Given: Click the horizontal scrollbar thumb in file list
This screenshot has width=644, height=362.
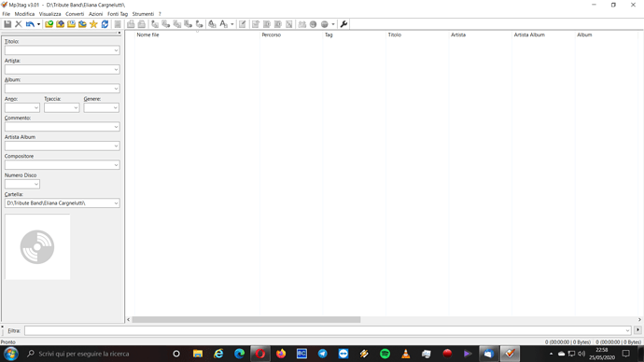Looking at the screenshot, I should pos(246,320).
